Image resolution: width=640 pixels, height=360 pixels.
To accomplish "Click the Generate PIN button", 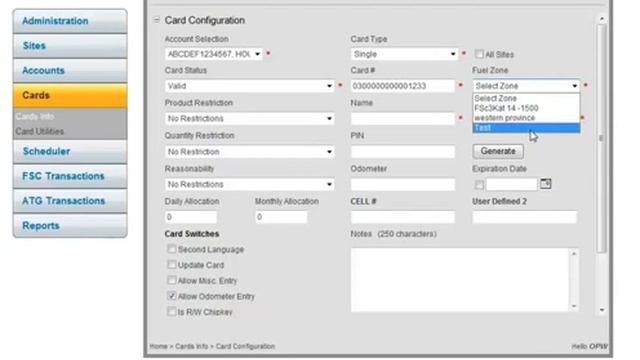I will click(498, 151).
